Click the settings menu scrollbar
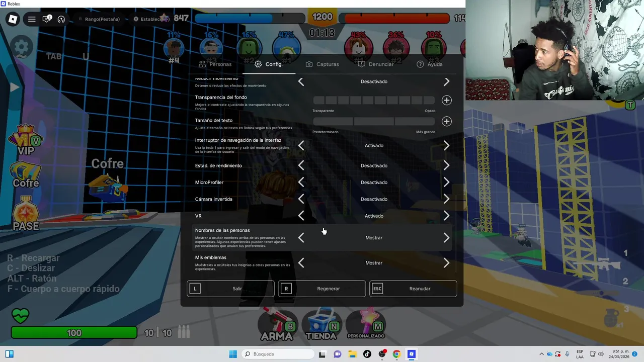 [456, 234]
